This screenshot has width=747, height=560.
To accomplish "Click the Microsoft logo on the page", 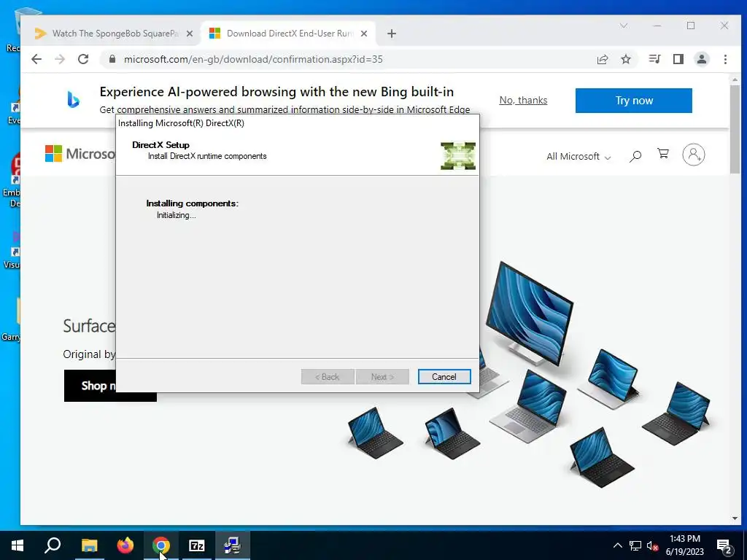I will [80, 154].
